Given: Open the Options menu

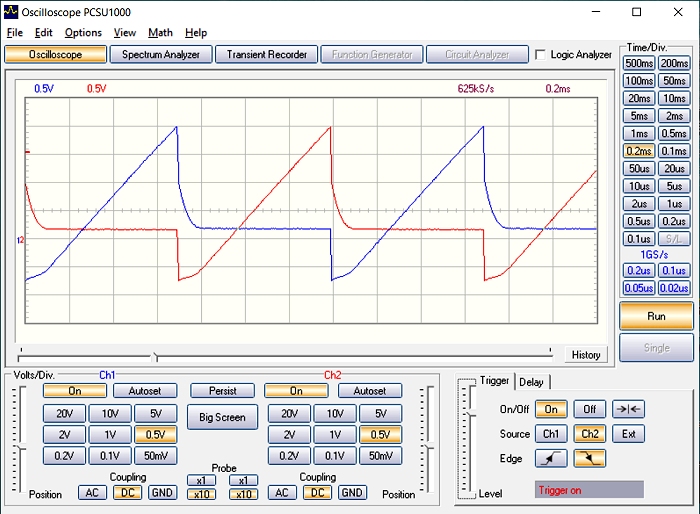Looking at the screenshot, I should point(83,33).
